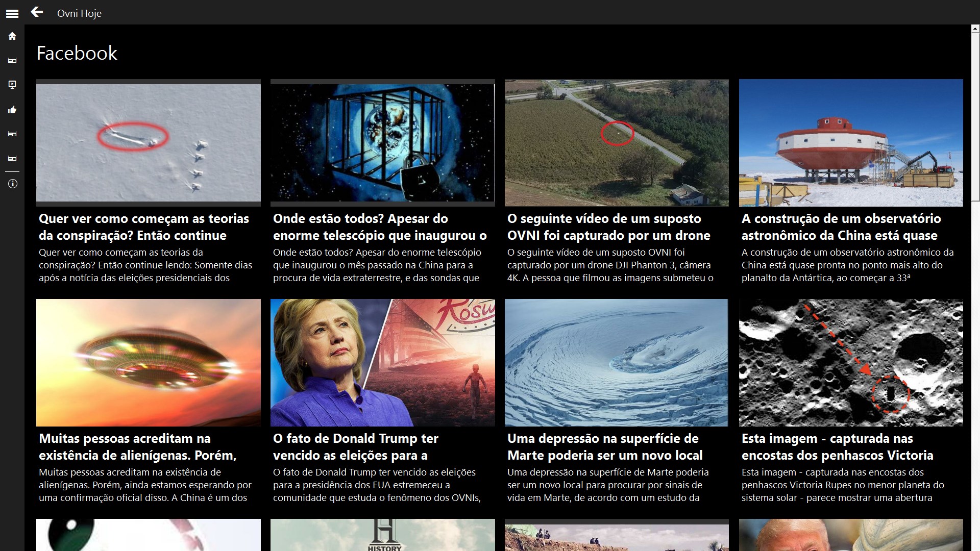Select the thumbs-up Facebook sidebar icon
The width and height of the screenshot is (980, 551).
12,110
